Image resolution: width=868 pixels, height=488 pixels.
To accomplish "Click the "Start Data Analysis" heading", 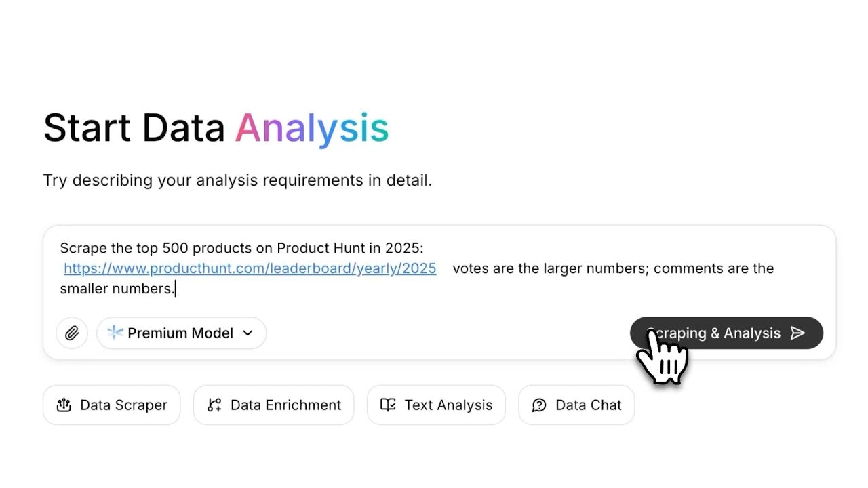I will (216, 128).
